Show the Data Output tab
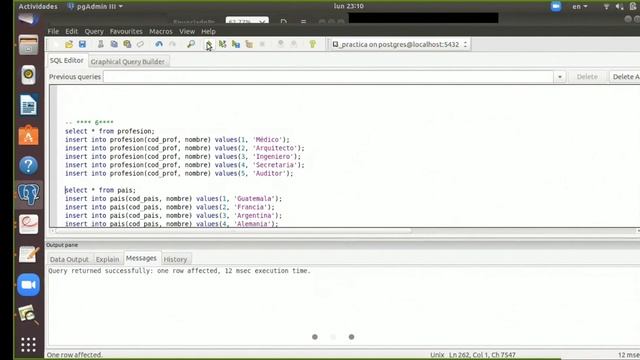 69,260
